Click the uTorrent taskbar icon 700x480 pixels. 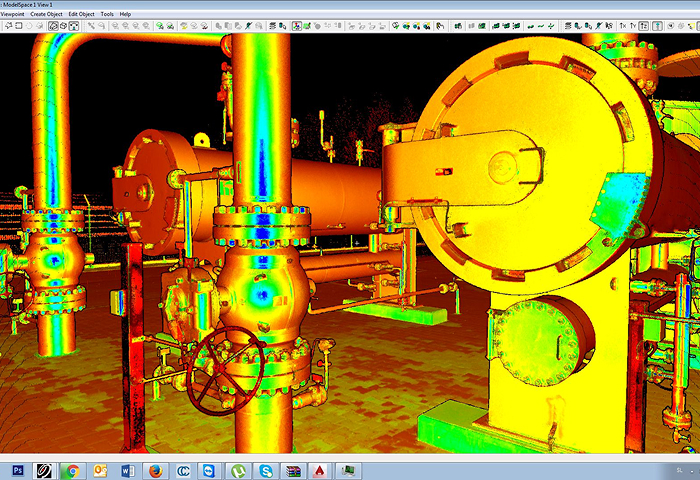point(237,469)
